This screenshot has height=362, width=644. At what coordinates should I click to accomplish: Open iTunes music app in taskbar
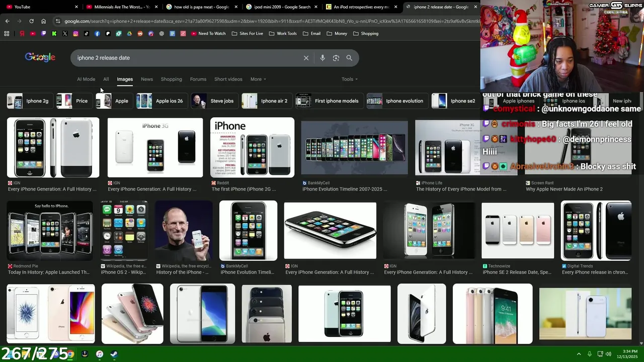[x=100, y=354]
